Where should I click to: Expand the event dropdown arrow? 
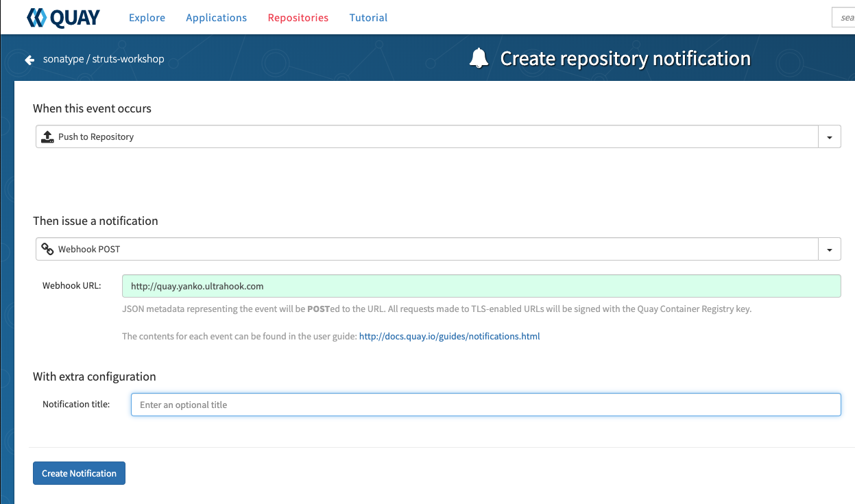[830, 137]
